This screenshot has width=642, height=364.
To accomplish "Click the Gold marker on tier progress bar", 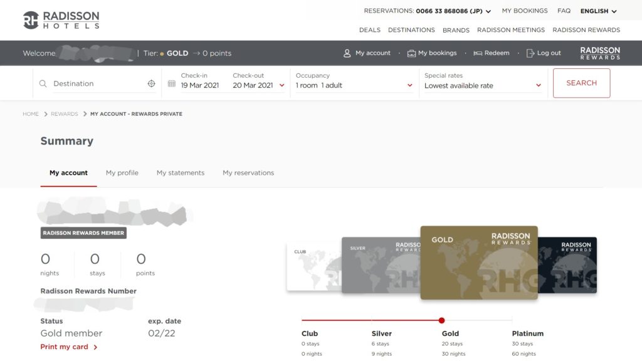I will 441,320.
